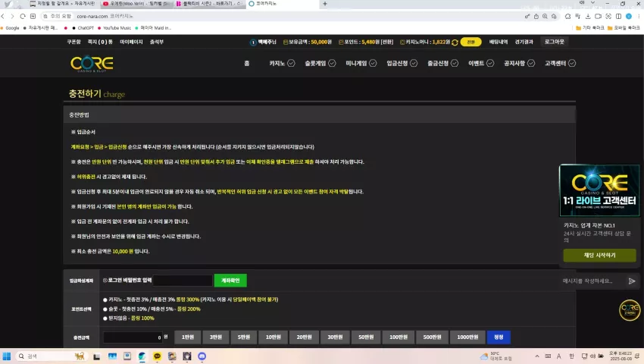Open a new browser tab with plus
This screenshot has width=644, height=364.
[x=325, y=4]
